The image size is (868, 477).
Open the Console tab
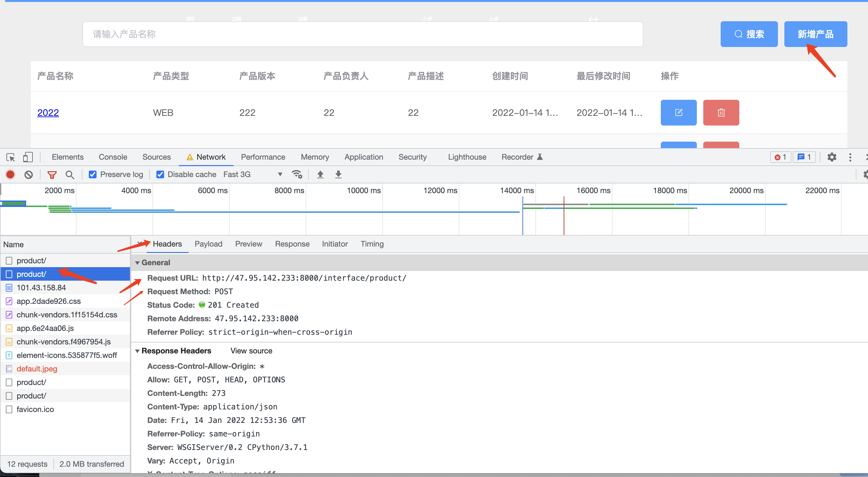(113, 157)
